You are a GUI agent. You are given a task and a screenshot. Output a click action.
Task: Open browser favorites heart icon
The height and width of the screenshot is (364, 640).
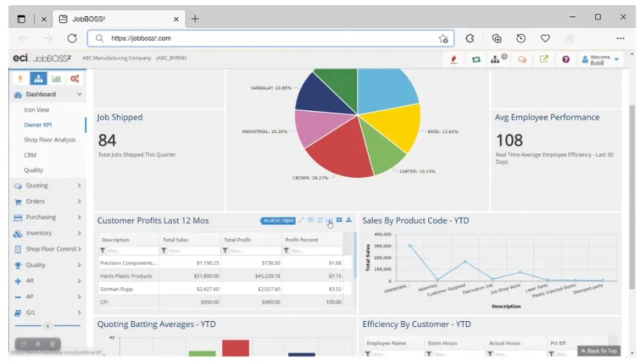(x=545, y=38)
